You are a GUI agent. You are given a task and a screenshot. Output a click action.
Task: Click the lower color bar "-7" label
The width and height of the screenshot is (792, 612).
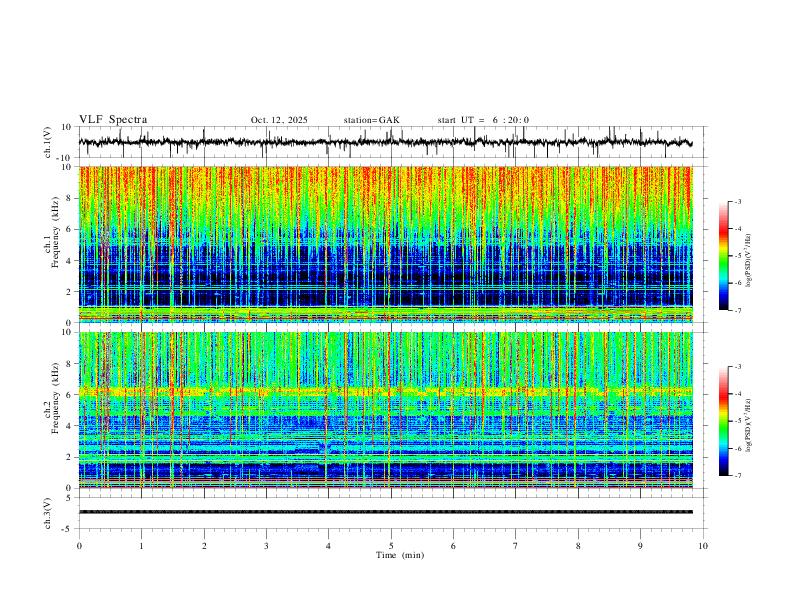pyautogui.click(x=738, y=476)
